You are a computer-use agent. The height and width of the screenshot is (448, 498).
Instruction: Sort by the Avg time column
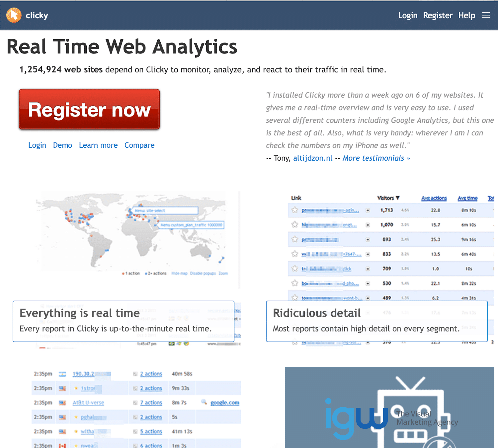point(467,198)
